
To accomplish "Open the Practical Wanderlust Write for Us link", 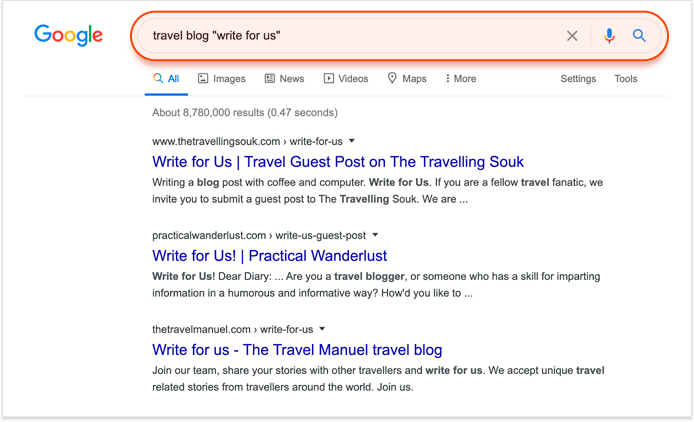I will coord(270,256).
